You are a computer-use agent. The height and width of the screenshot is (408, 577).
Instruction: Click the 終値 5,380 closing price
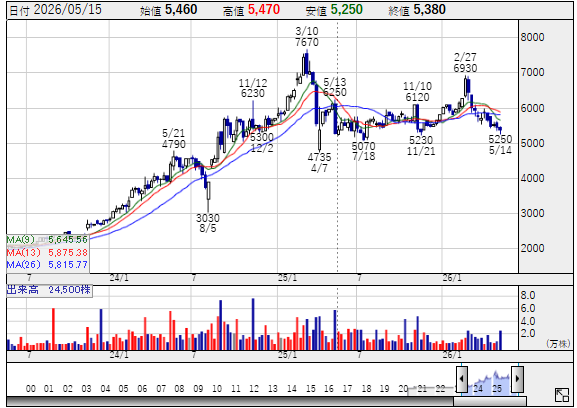(417, 10)
